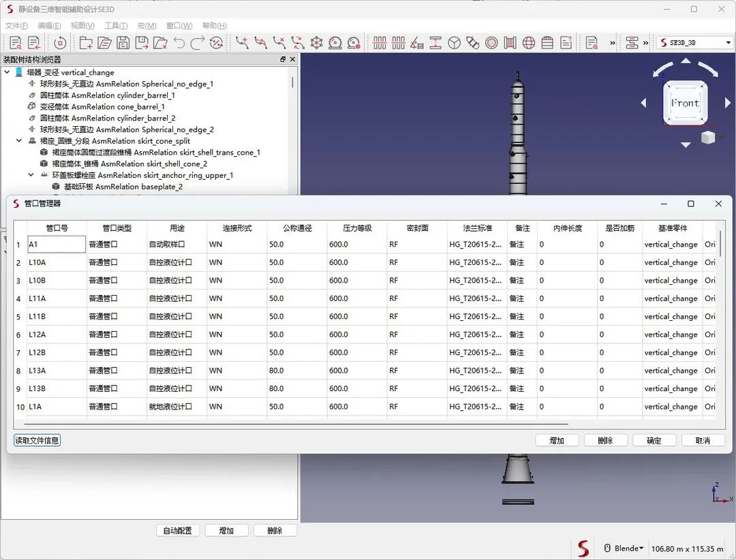Screen dimensions: 736x560
Task: Click the 自动配置 button
Action: pyautogui.click(x=177, y=531)
